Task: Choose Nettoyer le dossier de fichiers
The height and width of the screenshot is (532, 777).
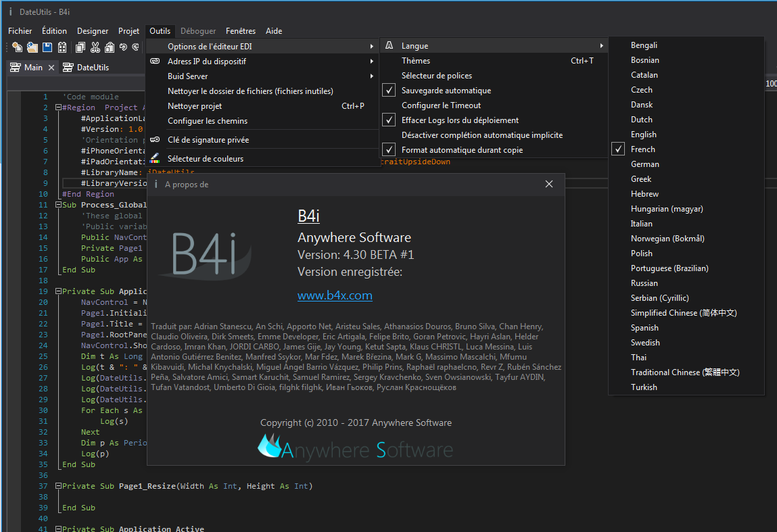Action: click(x=262, y=91)
